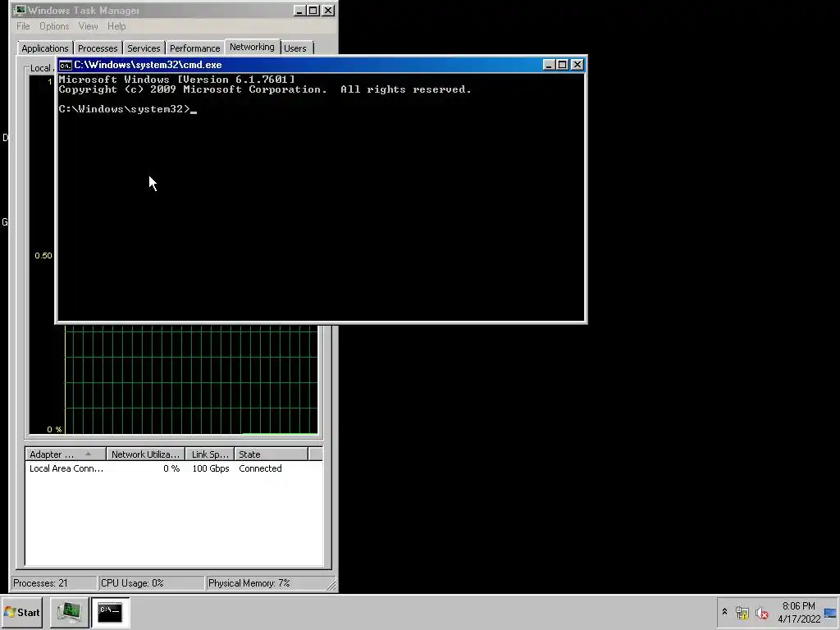Select the Networking tab
This screenshot has height=630, width=840.
click(x=252, y=47)
